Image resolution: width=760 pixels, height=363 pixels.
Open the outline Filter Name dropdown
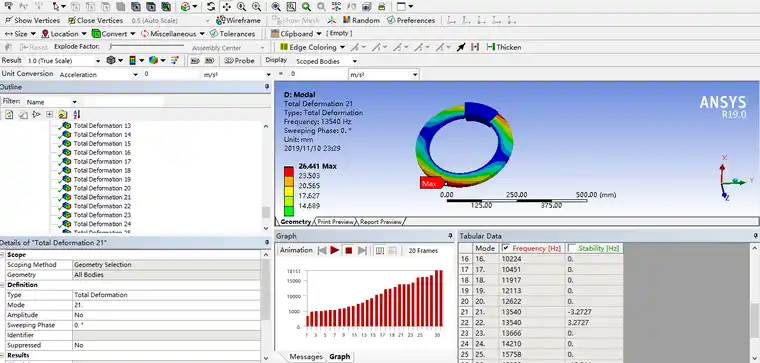51,102
